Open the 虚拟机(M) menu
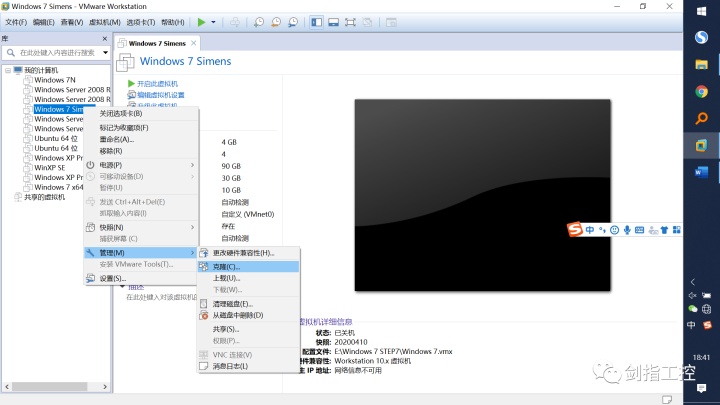Screen dimensions: 720x405 [104, 22]
